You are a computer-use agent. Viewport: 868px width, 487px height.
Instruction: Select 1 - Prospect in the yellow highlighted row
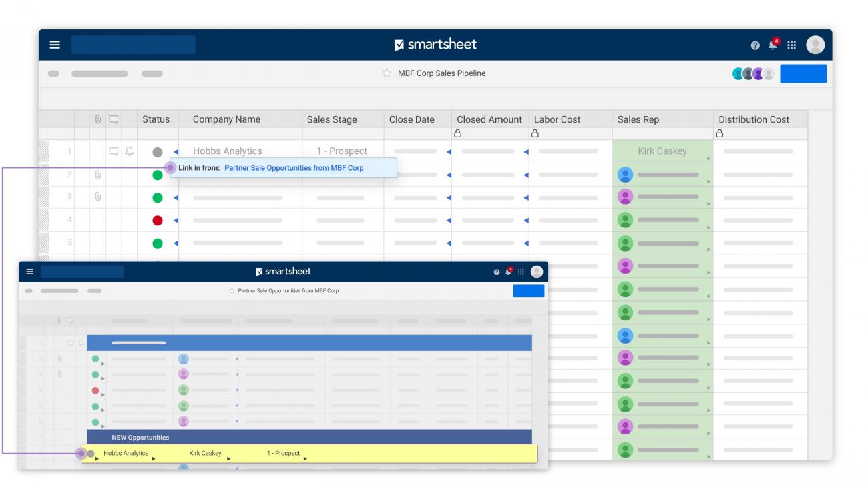tap(284, 453)
